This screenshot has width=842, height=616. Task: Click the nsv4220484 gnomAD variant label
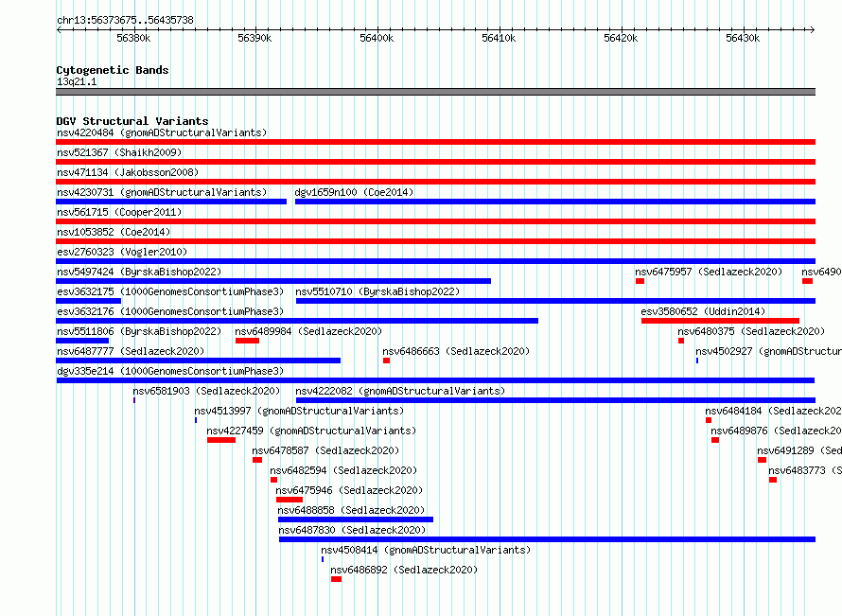[x=162, y=132]
